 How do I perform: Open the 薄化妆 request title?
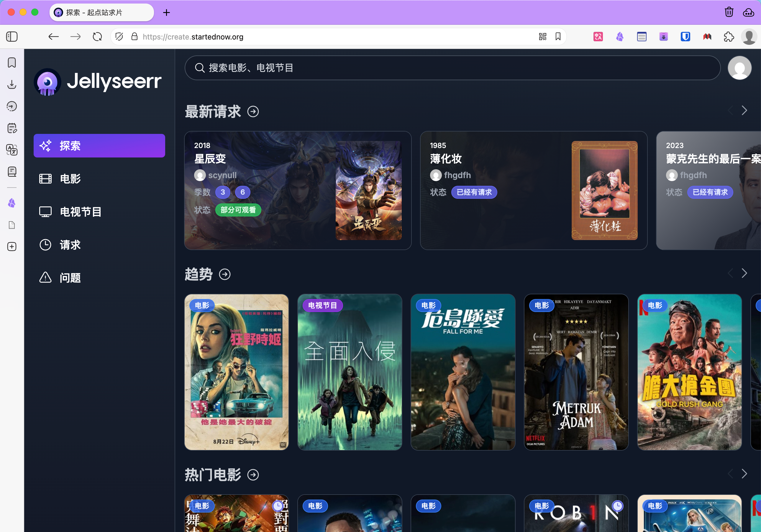coord(446,159)
